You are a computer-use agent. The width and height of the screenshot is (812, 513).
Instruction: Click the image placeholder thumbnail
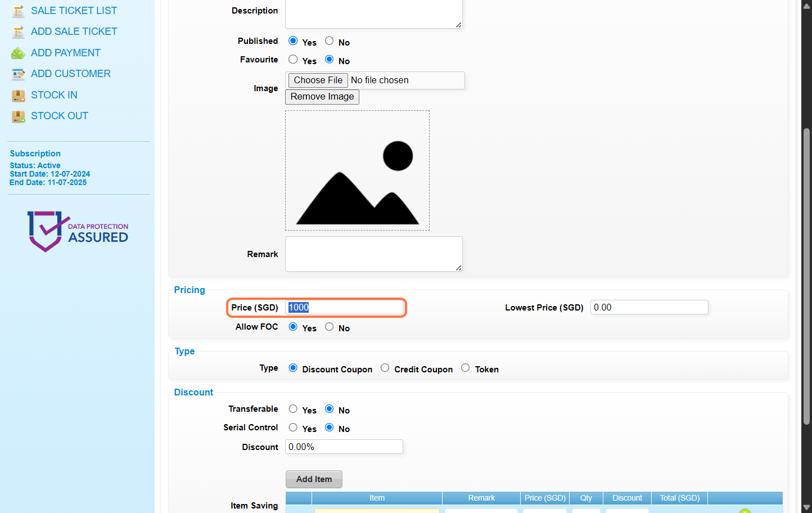point(357,170)
